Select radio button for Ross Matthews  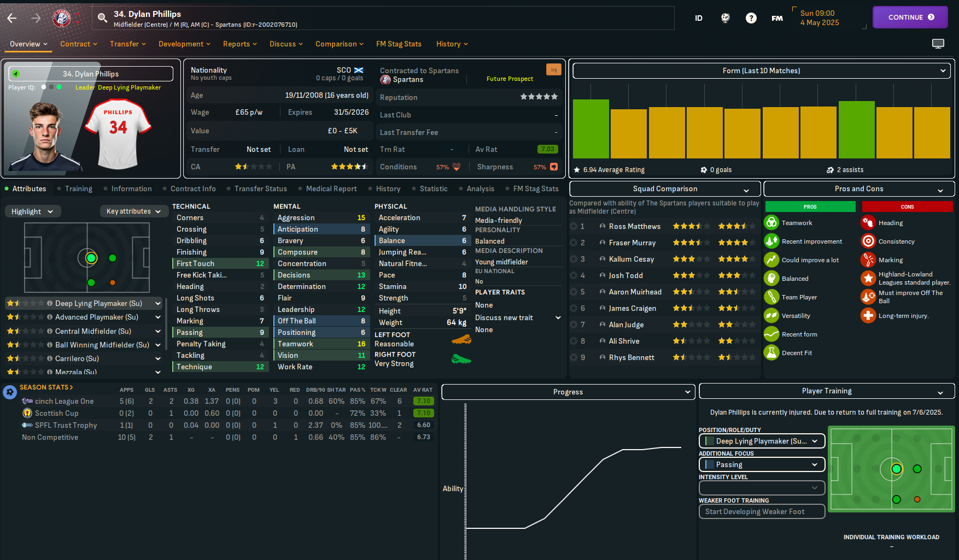coord(574,226)
